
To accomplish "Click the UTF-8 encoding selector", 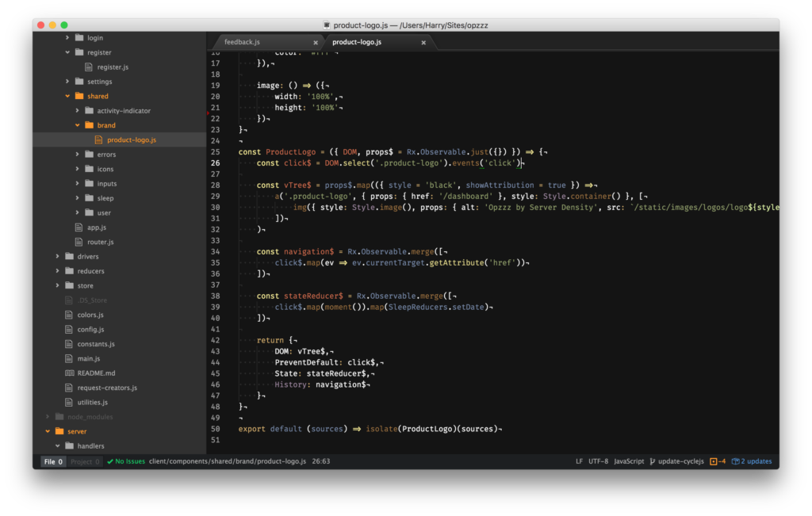I will [x=598, y=461].
